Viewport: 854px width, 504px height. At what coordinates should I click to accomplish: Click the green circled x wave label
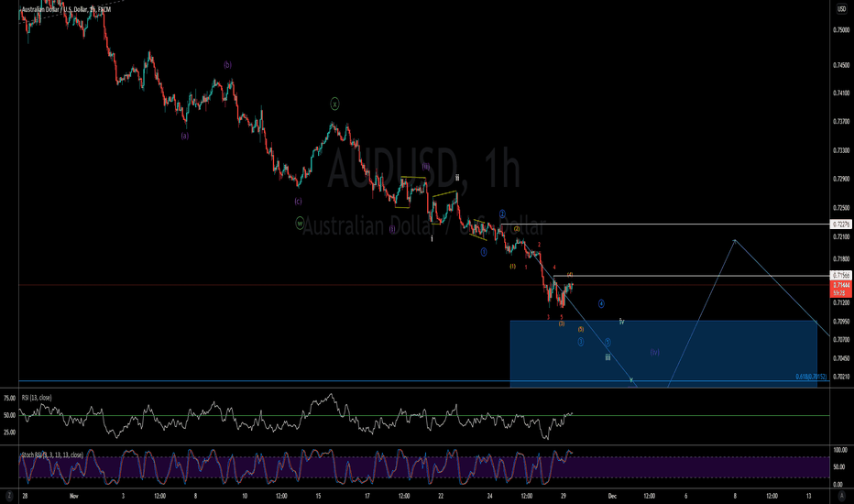click(335, 104)
